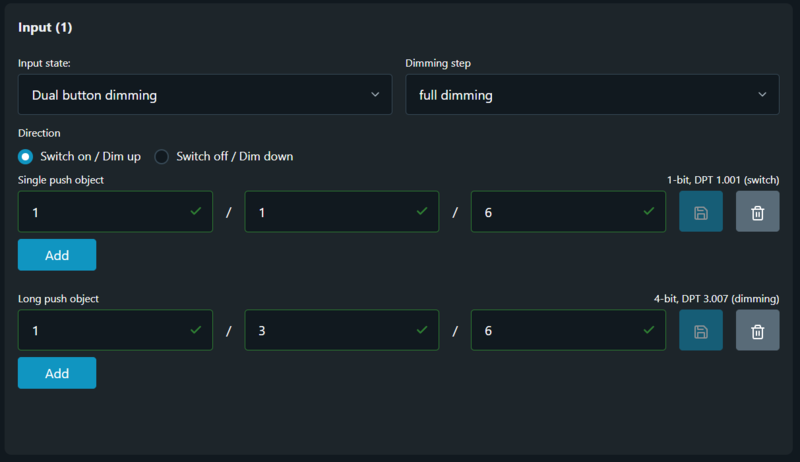Viewport: 800px width, 462px height.
Task: Open the Input state dropdown
Action: [205, 95]
